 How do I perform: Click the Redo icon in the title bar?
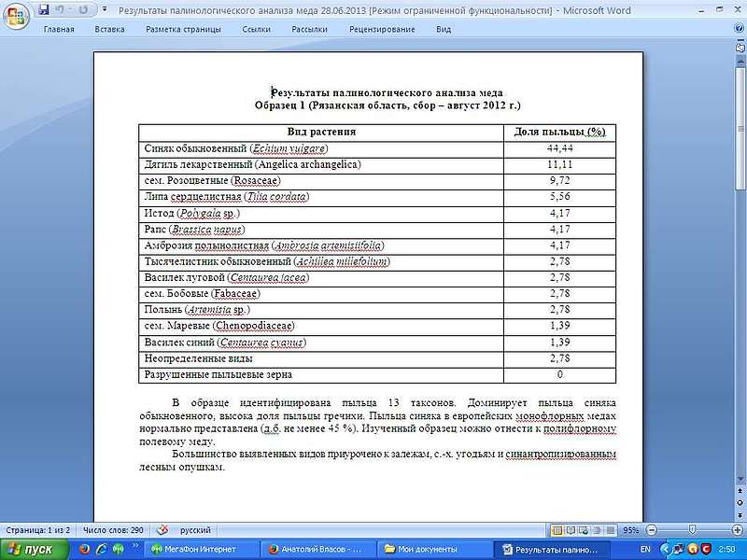[x=82, y=10]
